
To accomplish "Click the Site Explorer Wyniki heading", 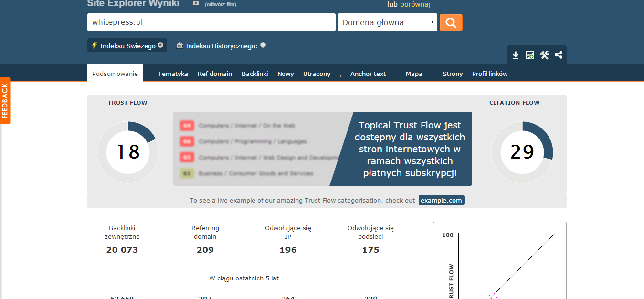I will [133, 4].
